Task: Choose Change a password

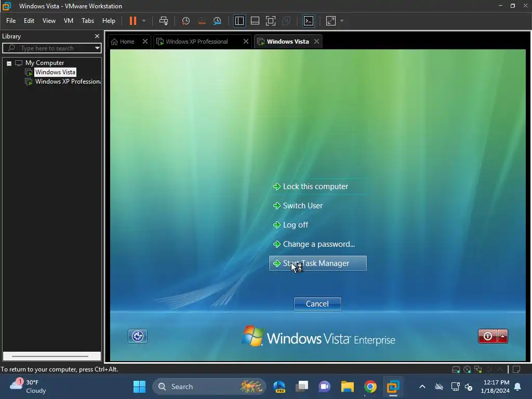Action: [318, 244]
